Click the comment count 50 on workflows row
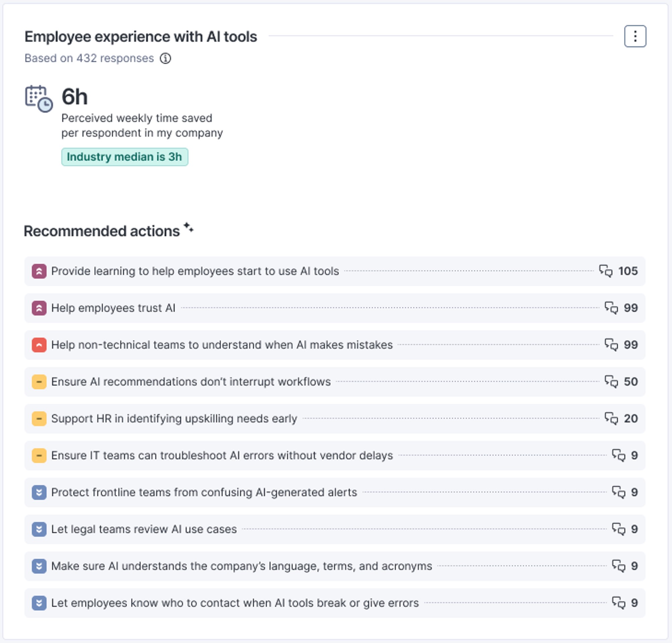Image resolution: width=672 pixels, height=643 pixels. pos(630,382)
